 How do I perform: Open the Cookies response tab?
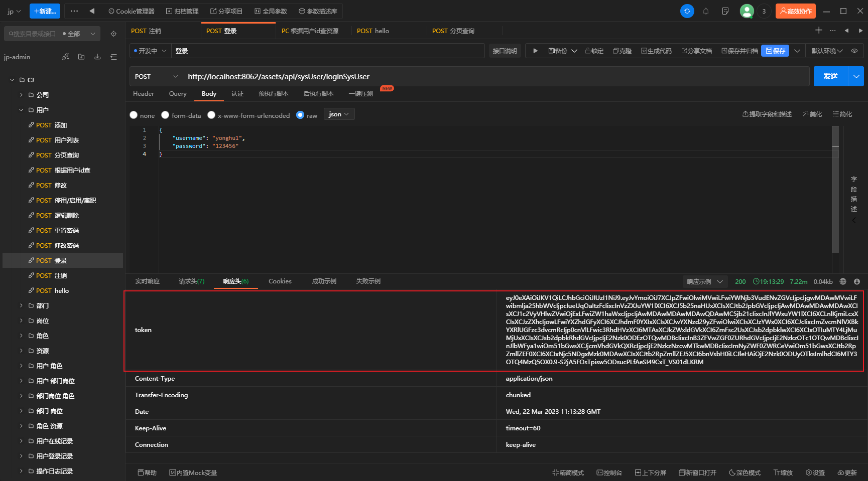pos(280,281)
